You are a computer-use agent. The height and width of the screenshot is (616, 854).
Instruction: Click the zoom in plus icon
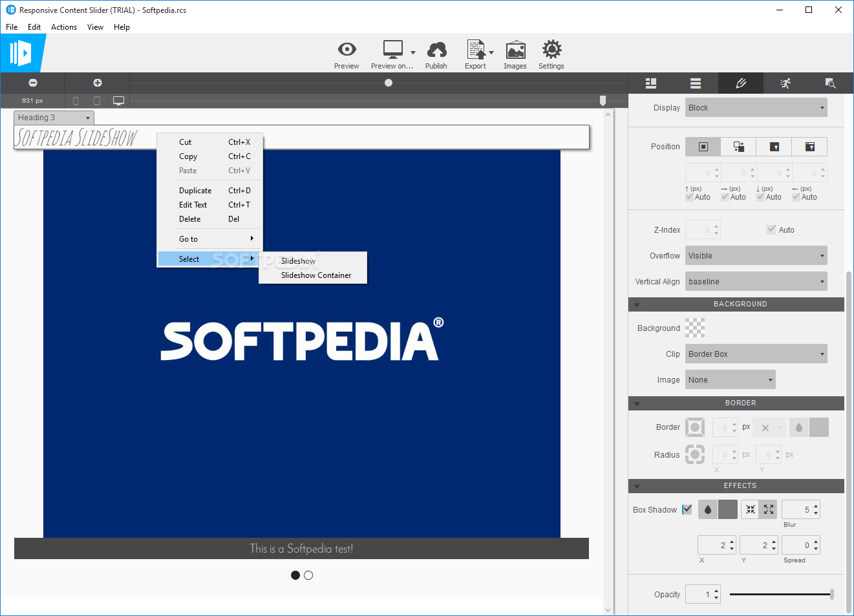98,83
